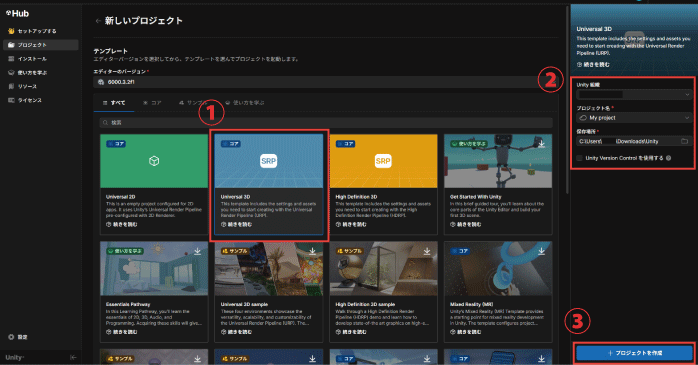Click the コア badge on Universal 2D
Viewport: 698px width, 365px height.
(116, 144)
